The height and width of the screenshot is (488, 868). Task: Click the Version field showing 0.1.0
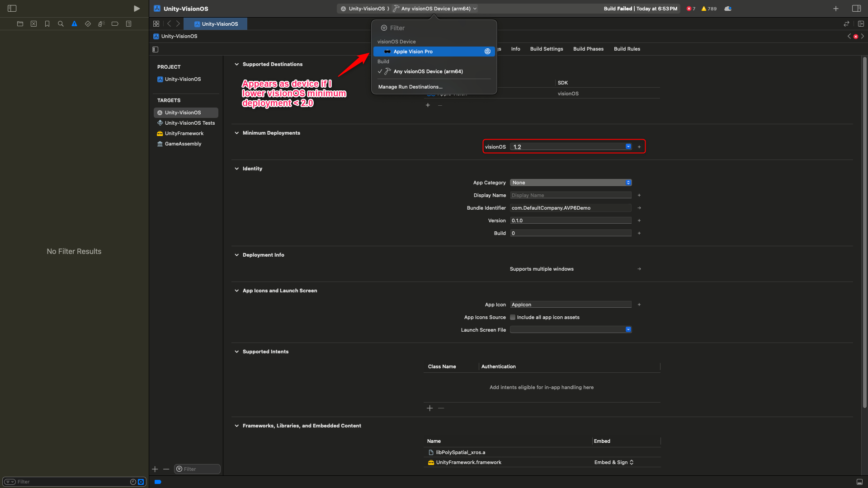coord(571,221)
